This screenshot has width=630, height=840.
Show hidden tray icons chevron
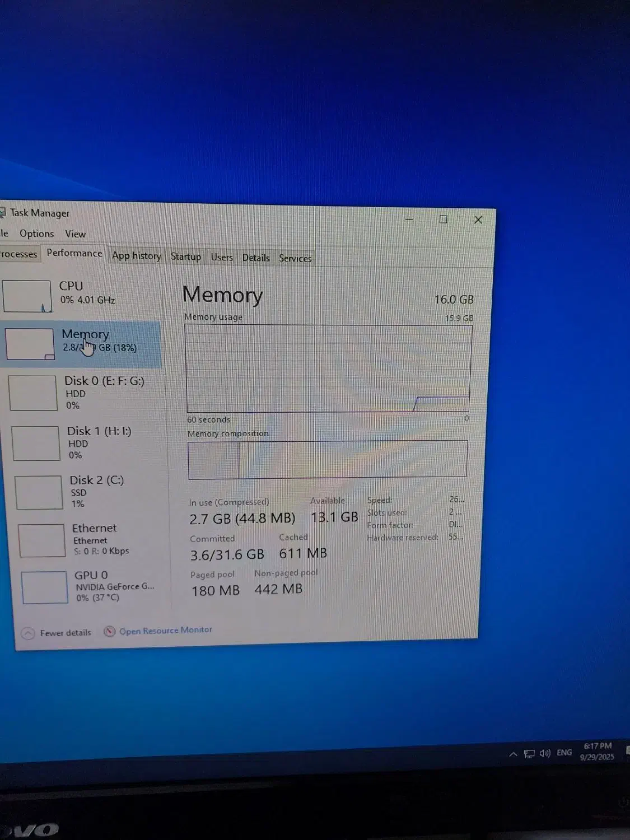[513, 754]
